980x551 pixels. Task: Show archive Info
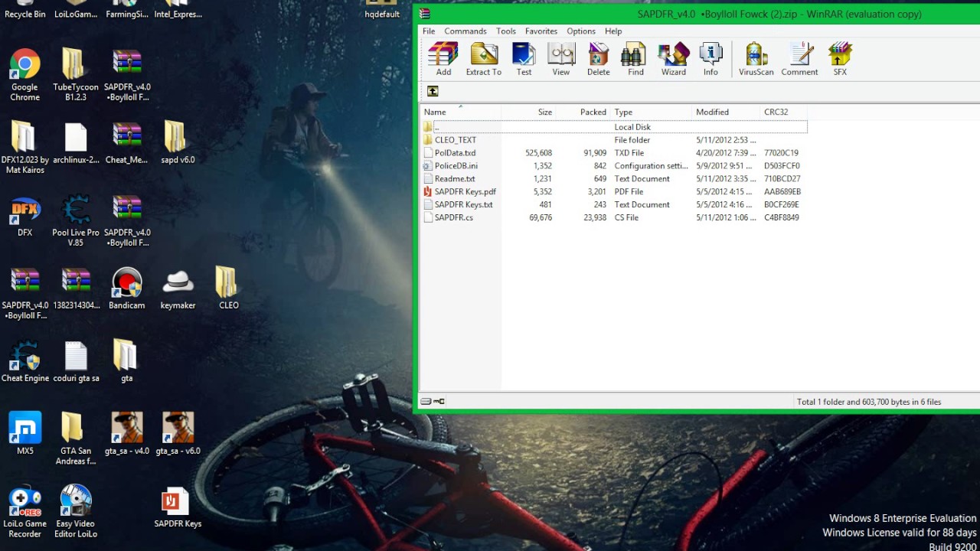710,59
